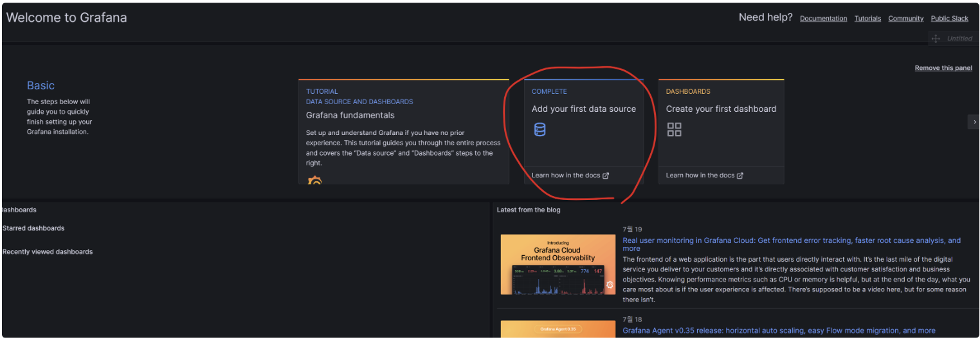Click the DATA SOURCE AND DASHBOARDS label

coord(359,102)
